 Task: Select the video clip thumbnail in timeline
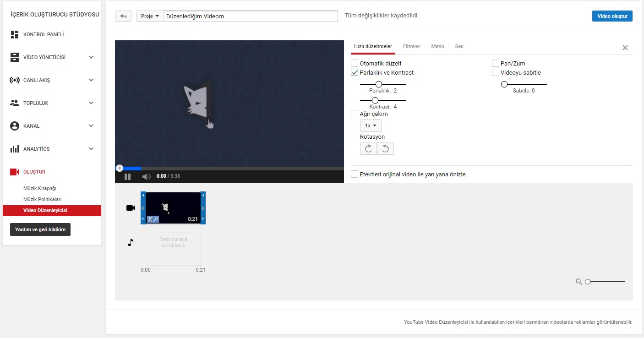(173, 208)
